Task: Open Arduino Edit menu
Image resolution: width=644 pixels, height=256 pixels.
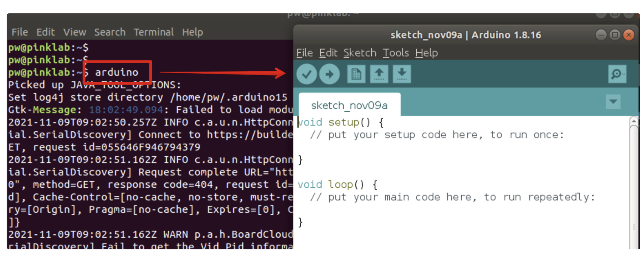Action: tap(328, 53)
